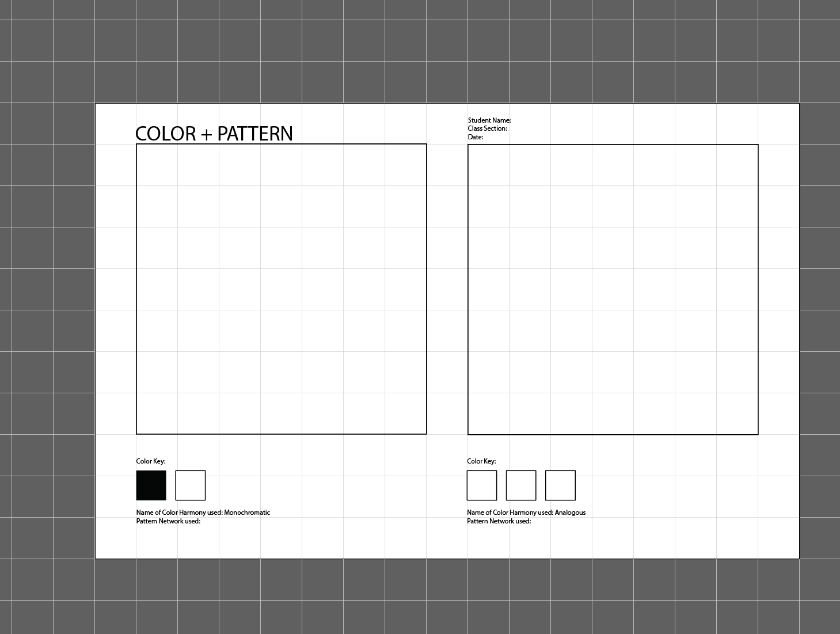840x634 pixels.
Task: Click the Date field
Action: click(474, 136)
